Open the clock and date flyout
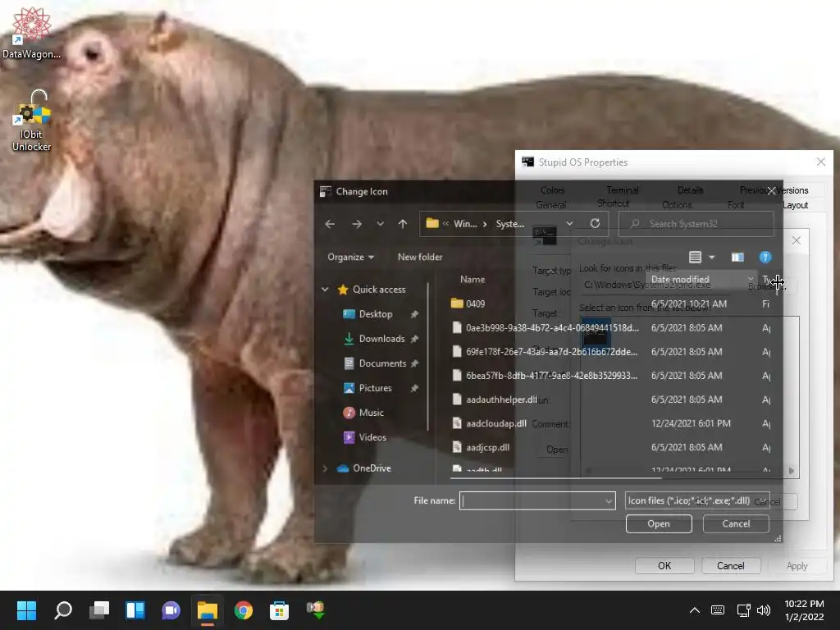The image size is (840, 630). click(804, 610)
